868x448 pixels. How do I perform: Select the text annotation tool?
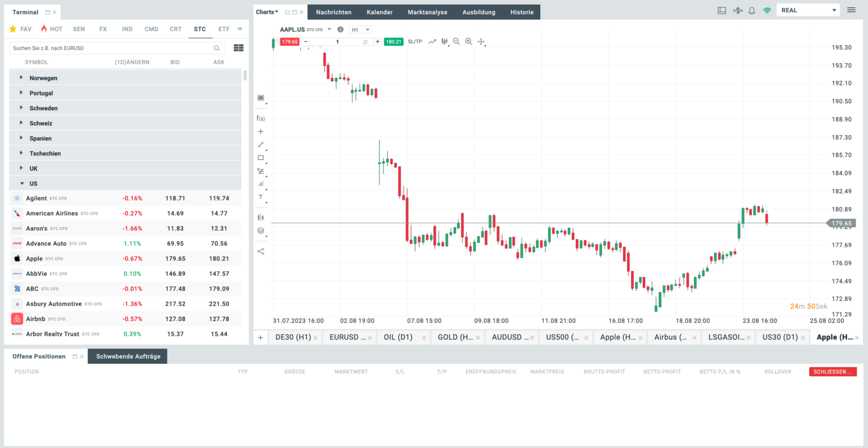(x=261, y=197)
